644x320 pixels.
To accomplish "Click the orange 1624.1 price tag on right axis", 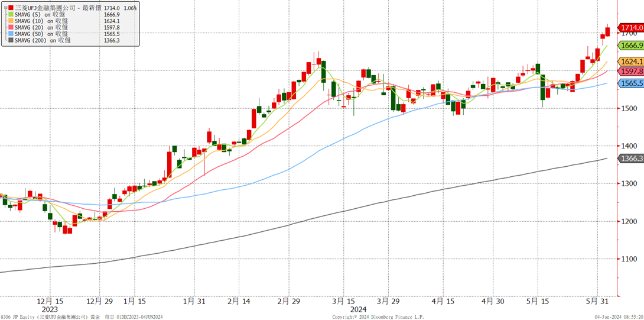I will click(x=631, y=62).
